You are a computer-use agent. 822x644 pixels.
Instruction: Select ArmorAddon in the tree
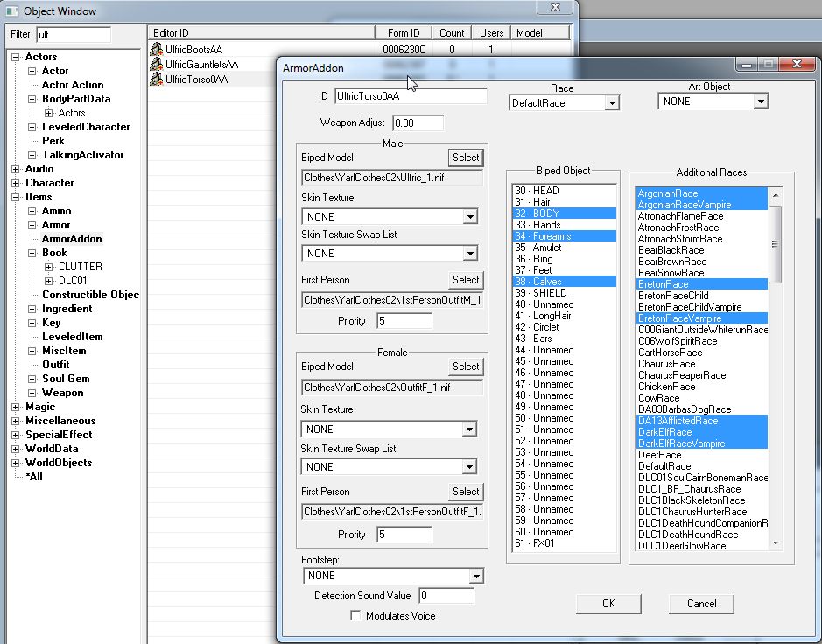(x=72, y=239)
